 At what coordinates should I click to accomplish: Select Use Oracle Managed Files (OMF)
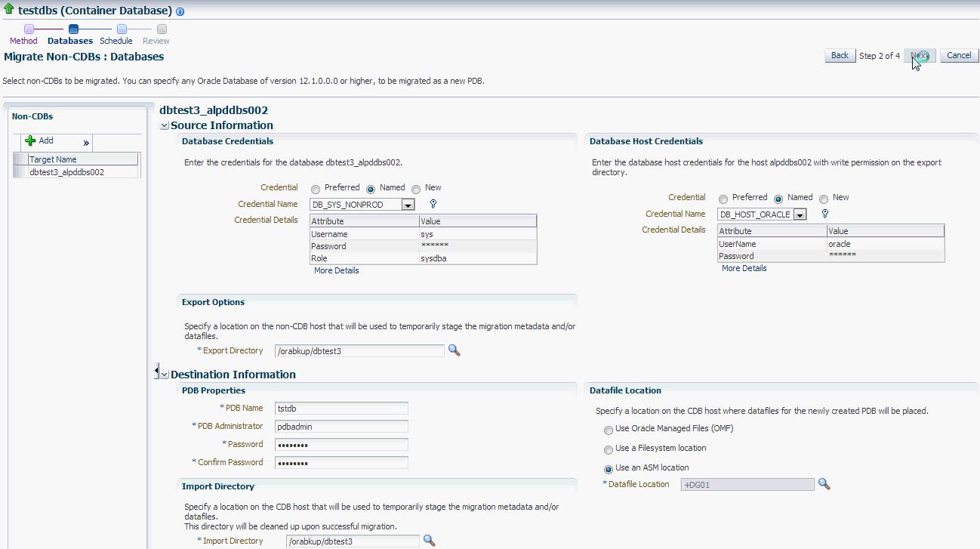[609, 430]
